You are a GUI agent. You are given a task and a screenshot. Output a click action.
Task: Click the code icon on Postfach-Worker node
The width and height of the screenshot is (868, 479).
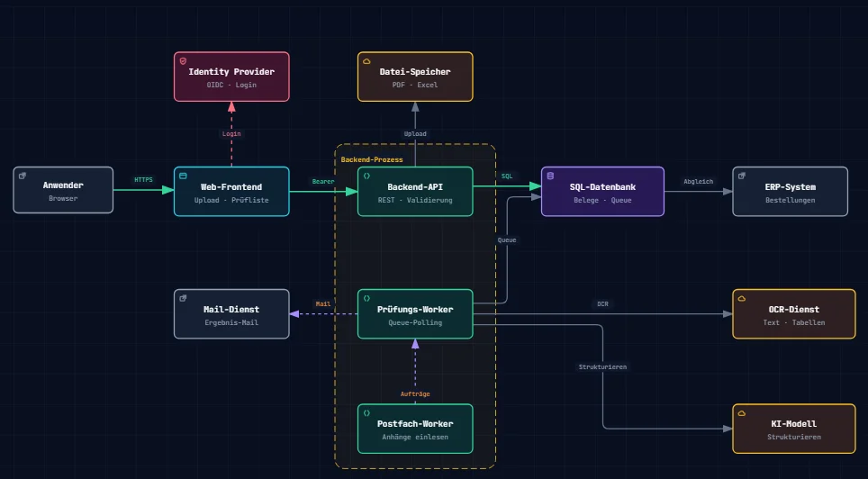click(x=366, y=412)
